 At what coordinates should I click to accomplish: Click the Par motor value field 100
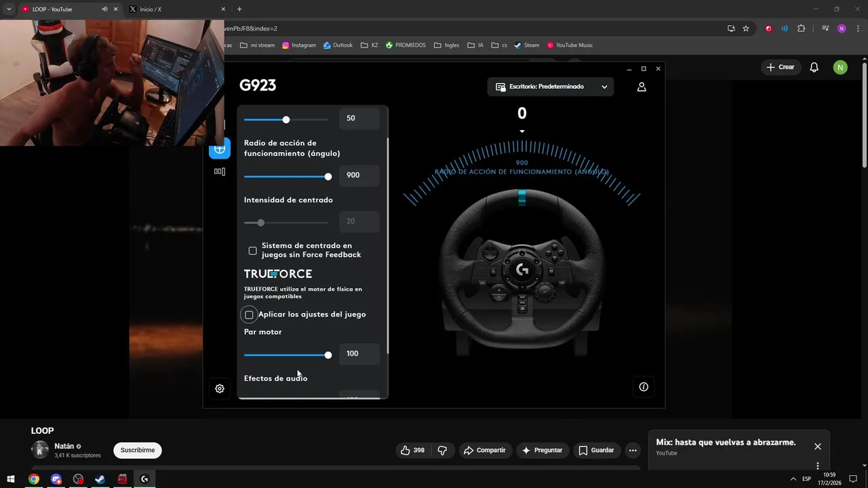click(359, 354)
